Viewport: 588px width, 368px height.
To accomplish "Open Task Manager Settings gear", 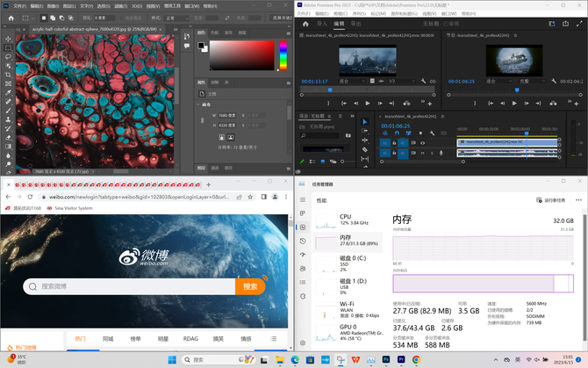I will (x=303, y=343).
